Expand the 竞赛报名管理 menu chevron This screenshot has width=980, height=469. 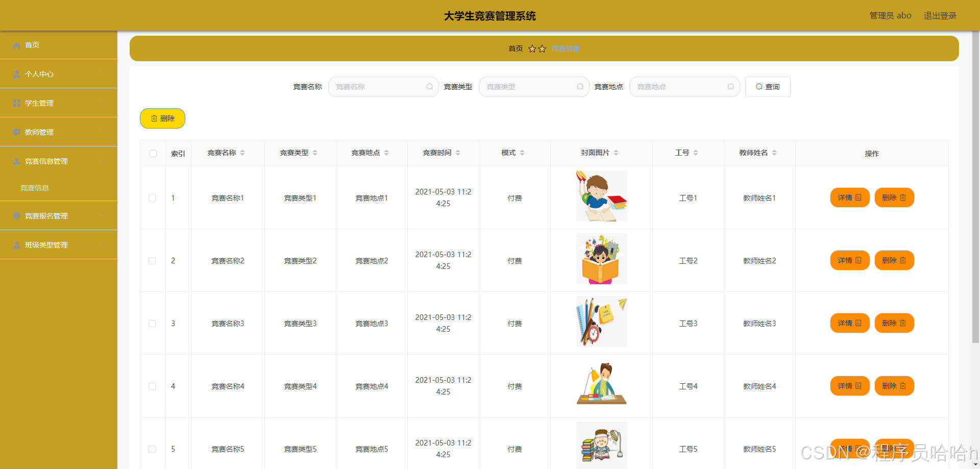pyautogui.click(x=104, y=216)
